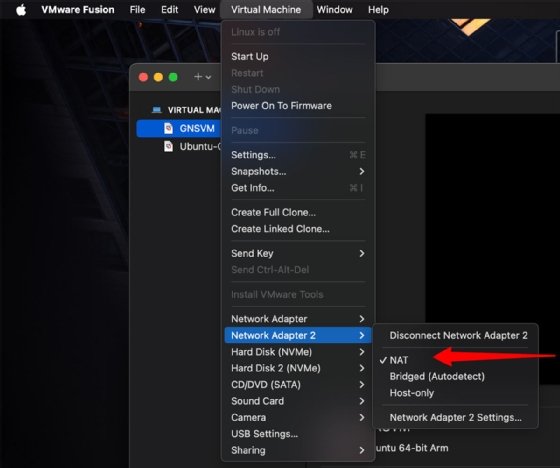Switch adapter to Host-only
The height and width of the screenshot is (468, 560).
pyautogui.click(x=455, y=393)
